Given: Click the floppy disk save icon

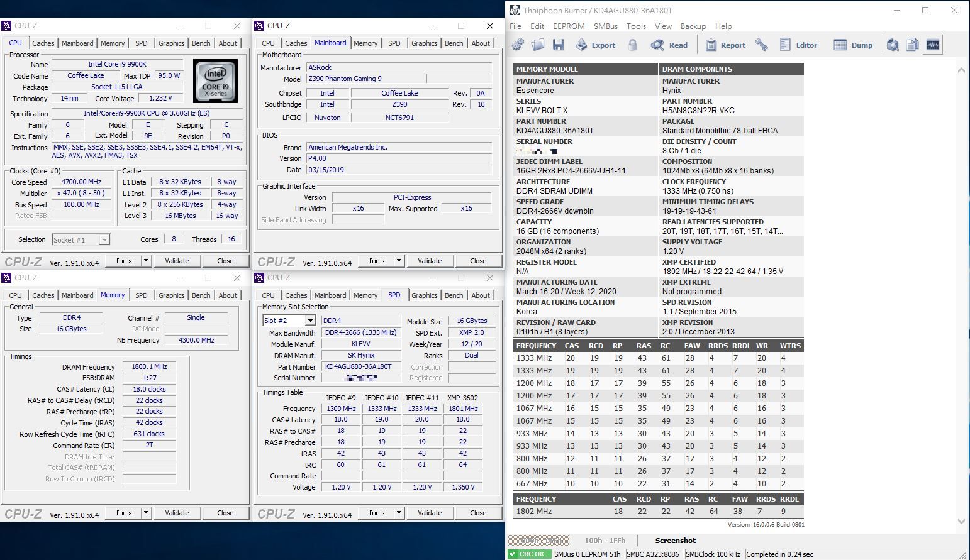Looking at the screenshot, I should [558, 45].
